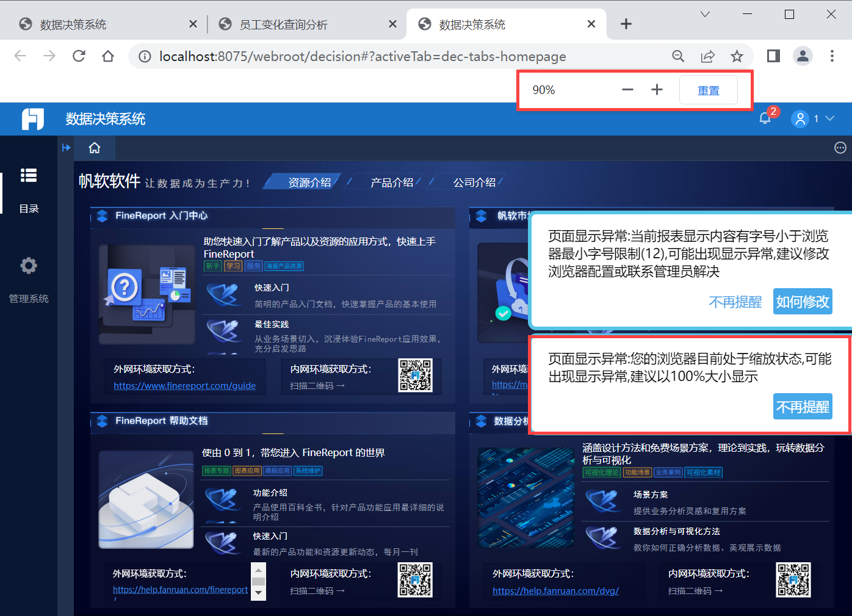Decrease zoom with the minus icon
The image size is (852, 616).
[627, 90]
